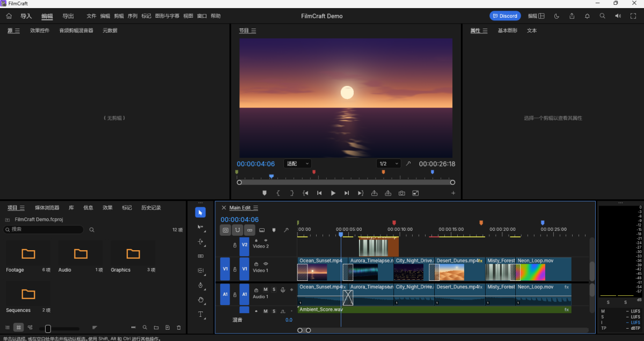The height and width of the screenshot is (341, 644).
Task: Select the Razor tool in tools panel
Action: [200, 256]
